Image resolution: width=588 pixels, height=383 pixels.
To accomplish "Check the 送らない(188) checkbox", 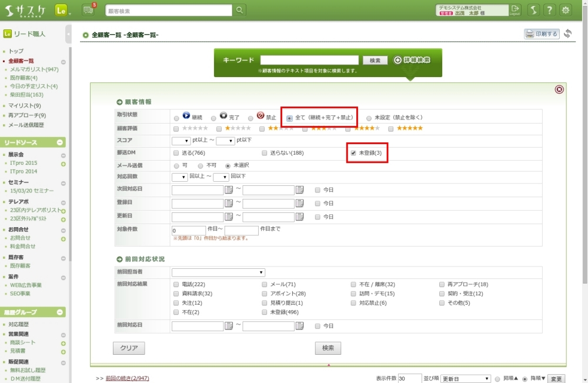I will pos(265,153).
